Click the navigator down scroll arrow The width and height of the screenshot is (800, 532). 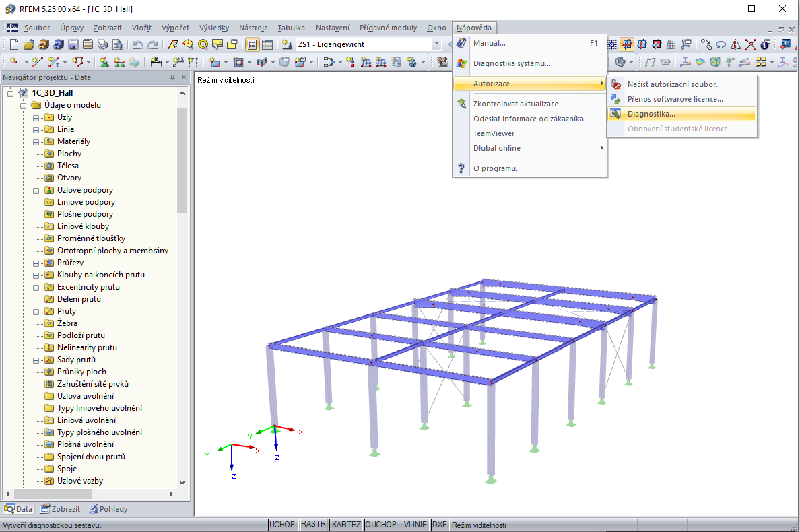click(x=182, y=483)
